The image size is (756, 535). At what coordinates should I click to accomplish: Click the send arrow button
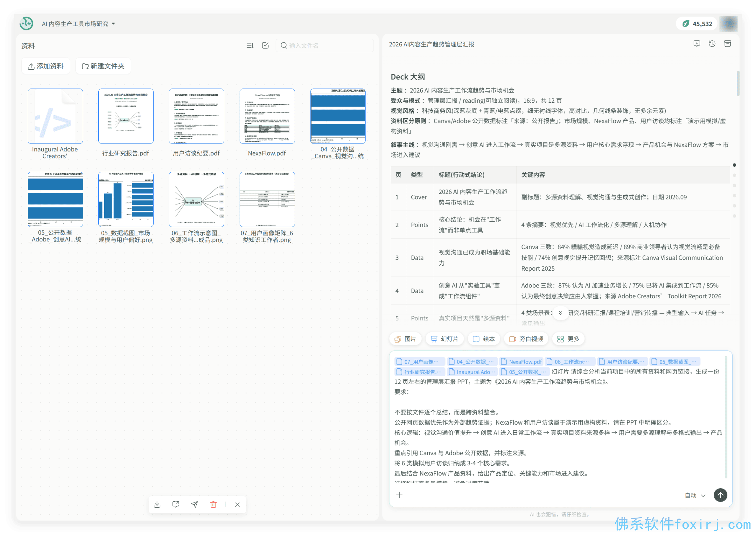[720, 495]
